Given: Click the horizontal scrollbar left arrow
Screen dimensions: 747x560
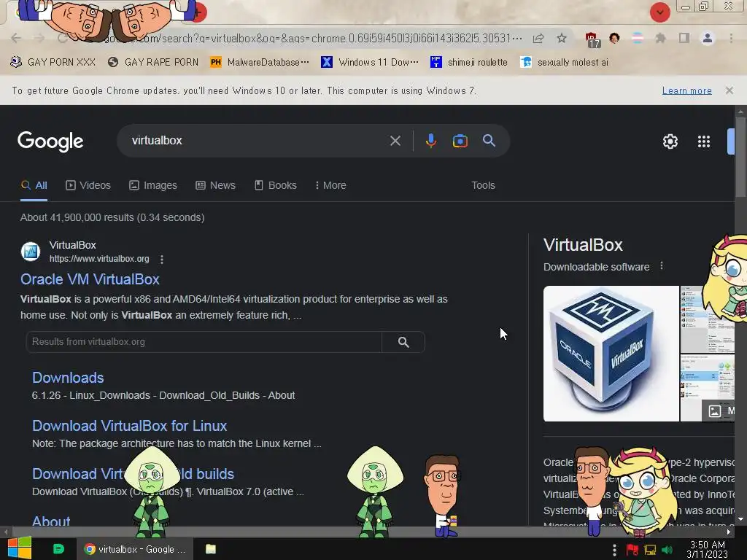Looking at the screenshot, I should tap(6, 532).
